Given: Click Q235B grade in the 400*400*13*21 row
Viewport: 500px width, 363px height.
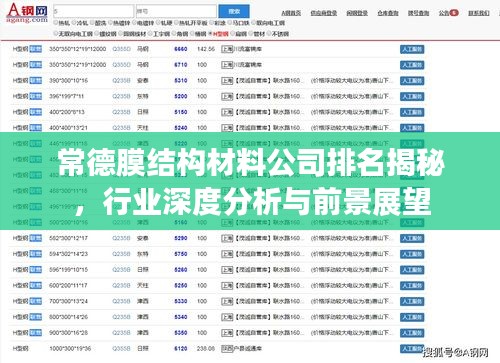Looking at the screenshot, I should 121,128.
